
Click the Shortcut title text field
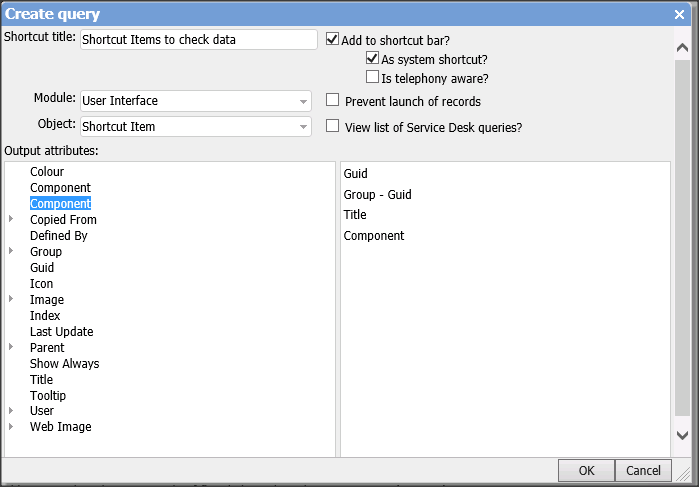(x=197, y=40)
